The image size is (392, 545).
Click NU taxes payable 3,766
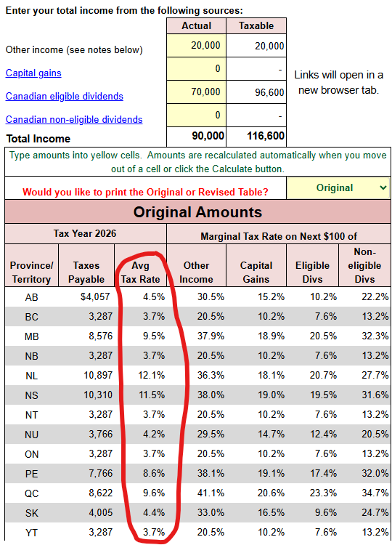100,434
